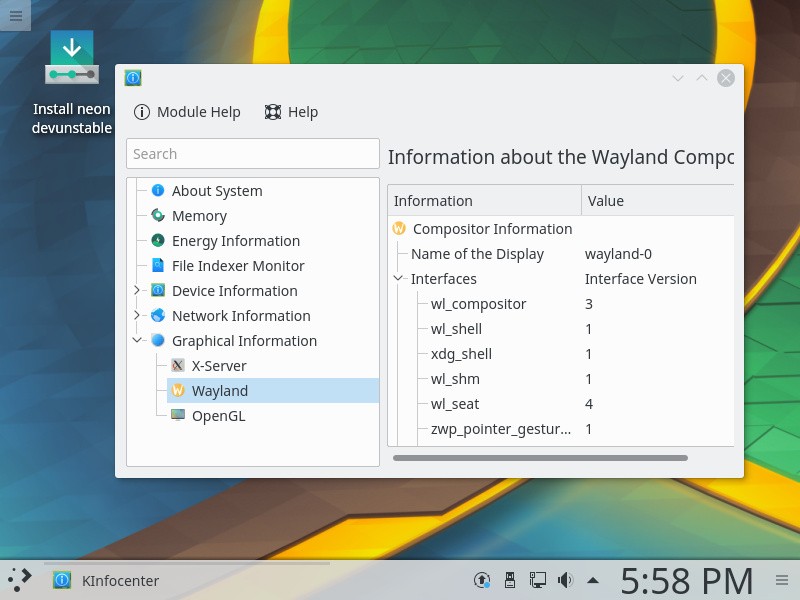The width and height of the screenshot is (800, 600).
Task: Click the Compositor Information icon
Action: 399,229
